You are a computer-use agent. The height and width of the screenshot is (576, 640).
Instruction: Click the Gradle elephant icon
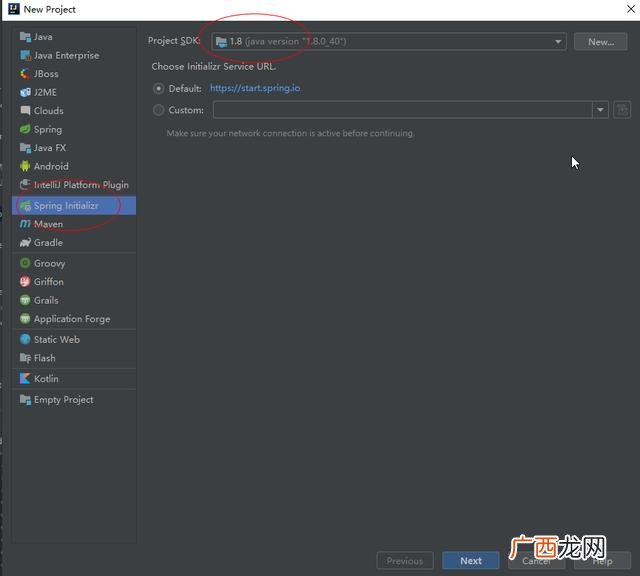(x=25, y=242)
